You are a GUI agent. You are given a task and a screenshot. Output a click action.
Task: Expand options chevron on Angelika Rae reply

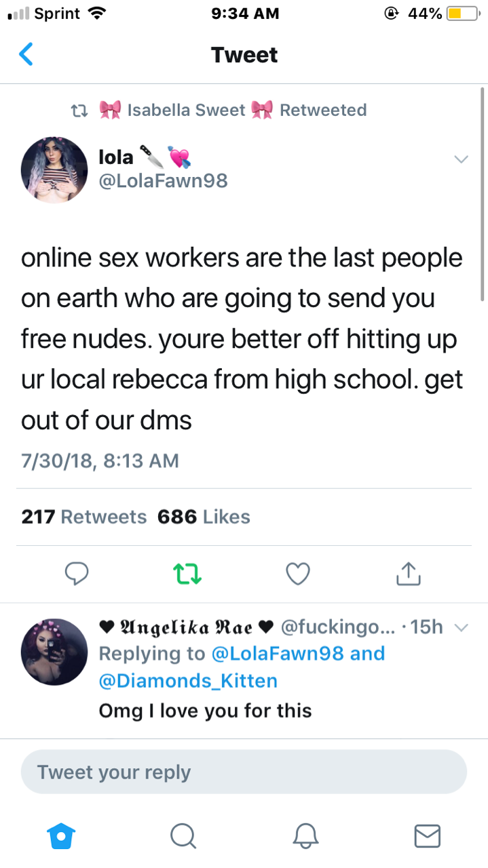point(461,628)
